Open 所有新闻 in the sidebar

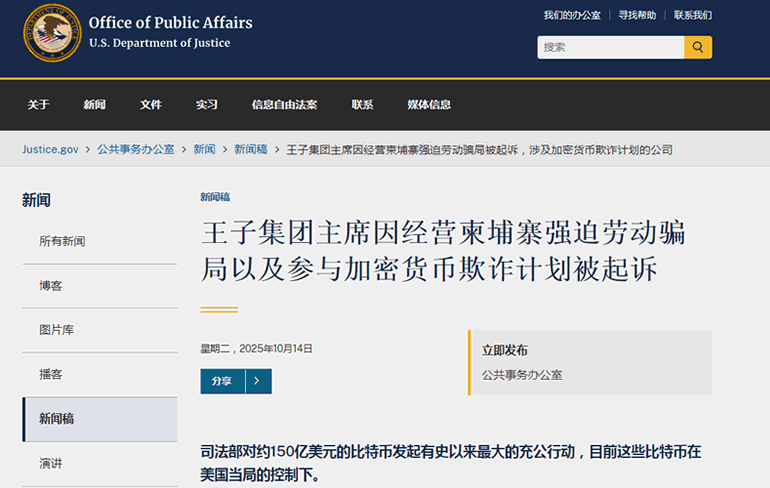pyautogui.click(x=62, y=241)
